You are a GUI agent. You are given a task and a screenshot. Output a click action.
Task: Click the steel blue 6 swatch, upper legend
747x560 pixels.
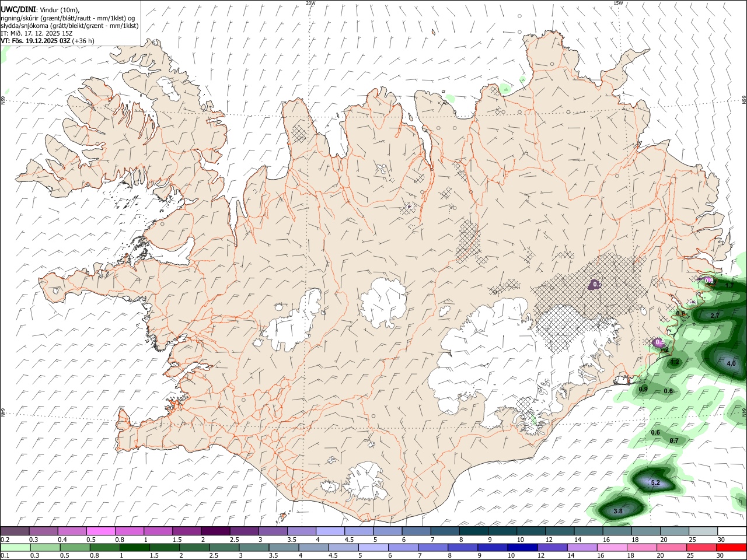tap(416, 531)
